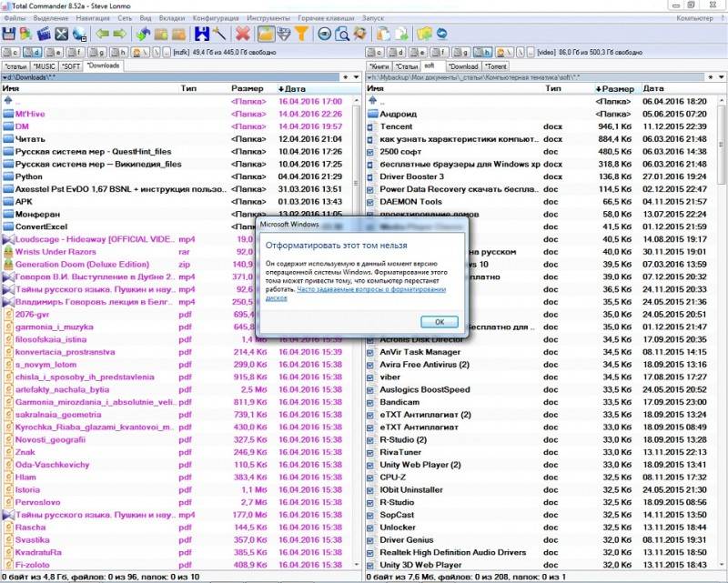Image resolution: width=728 pixels, height=583 pixels.
Task: Select drive d in right panel
Action: click(396, 53)
